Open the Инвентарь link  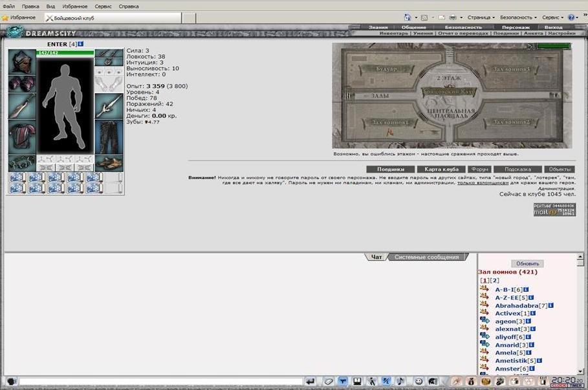click(x=393, y=34)
